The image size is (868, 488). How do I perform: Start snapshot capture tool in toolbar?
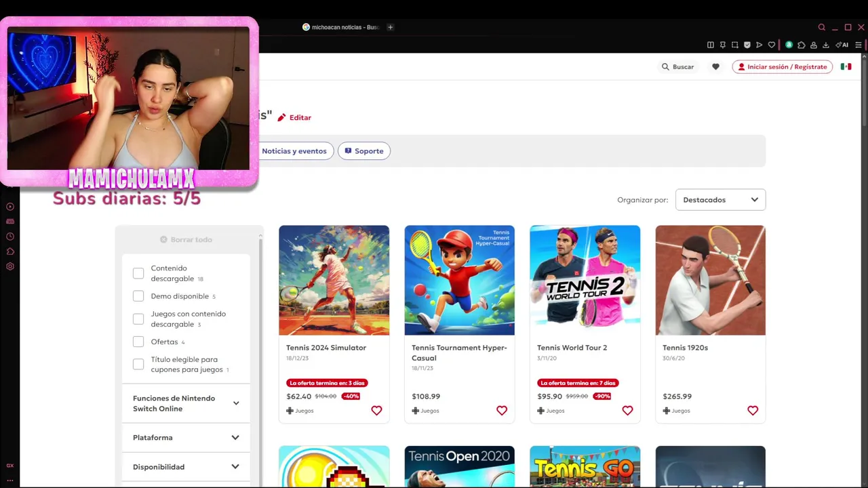pos(734,45)
